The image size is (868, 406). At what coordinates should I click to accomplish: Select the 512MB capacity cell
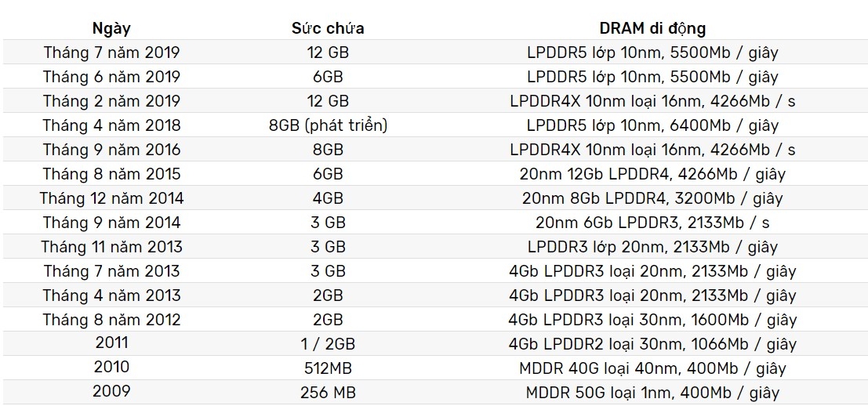click(x=328, y=368)
